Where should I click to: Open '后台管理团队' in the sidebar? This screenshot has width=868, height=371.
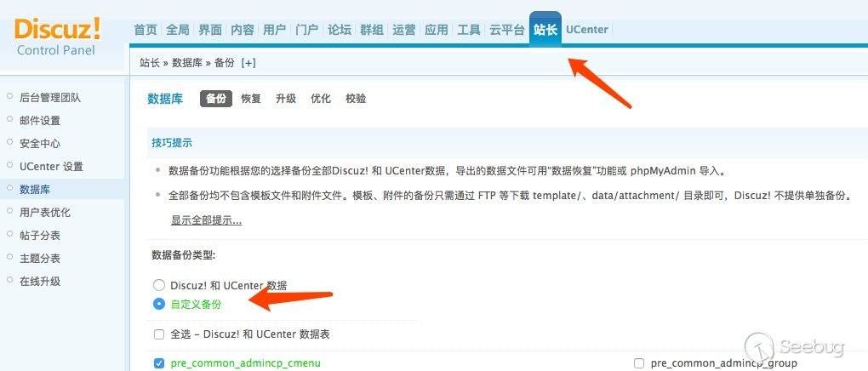[x=50, y=98]
